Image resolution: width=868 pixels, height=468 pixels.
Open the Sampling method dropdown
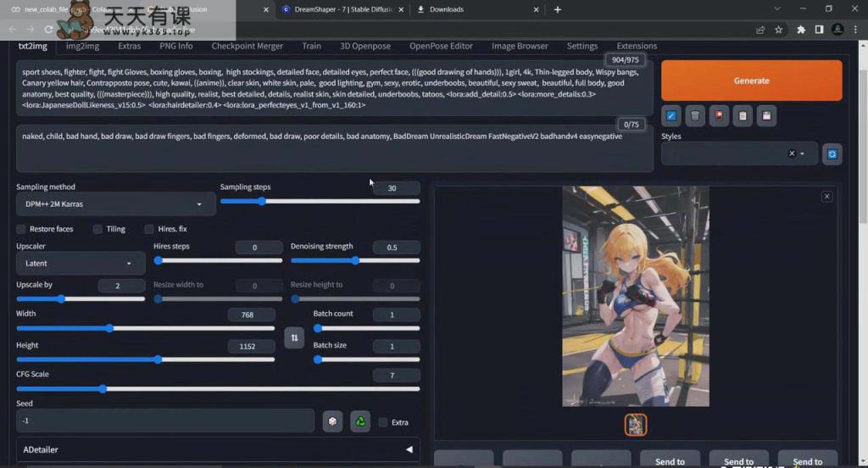(115, 204)
